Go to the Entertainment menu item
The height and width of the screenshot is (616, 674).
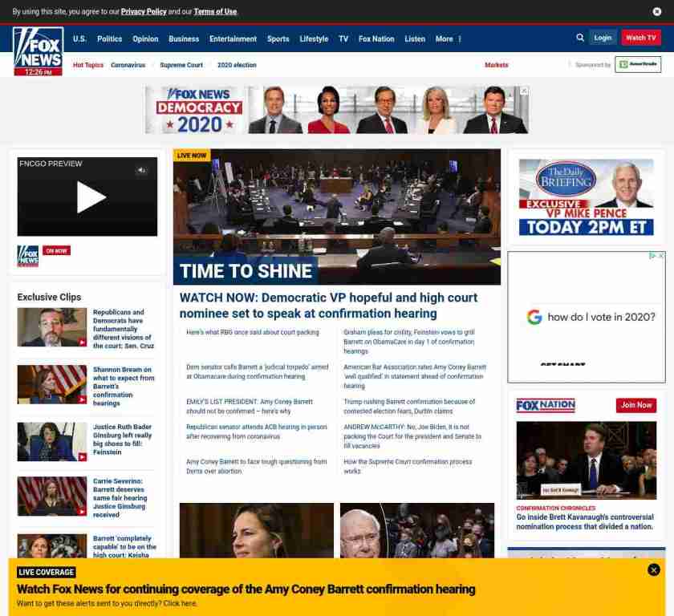tap(233, 38)
